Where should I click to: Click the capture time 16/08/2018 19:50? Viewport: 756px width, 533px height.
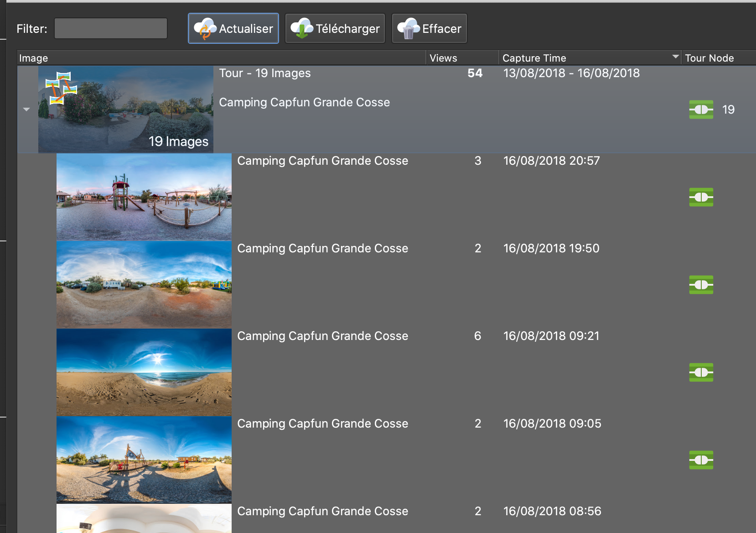pyautogui.click(x=551, y=248)
